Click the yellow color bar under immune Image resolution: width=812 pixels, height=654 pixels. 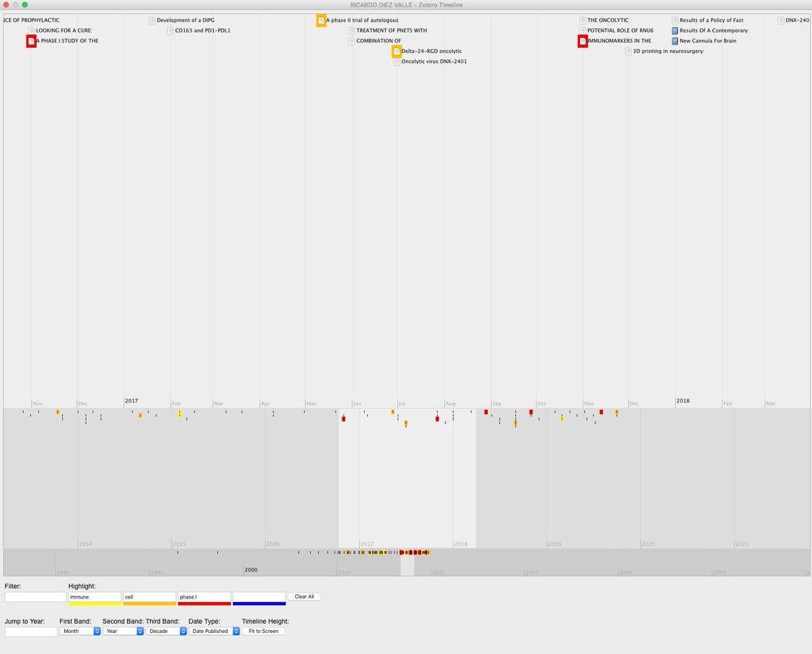(95, 603)
